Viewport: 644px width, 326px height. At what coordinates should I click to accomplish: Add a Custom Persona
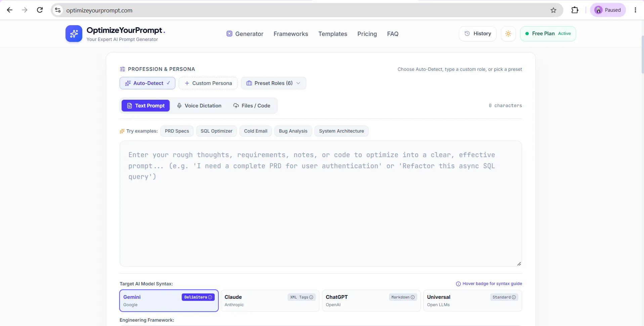pos(208,83)
